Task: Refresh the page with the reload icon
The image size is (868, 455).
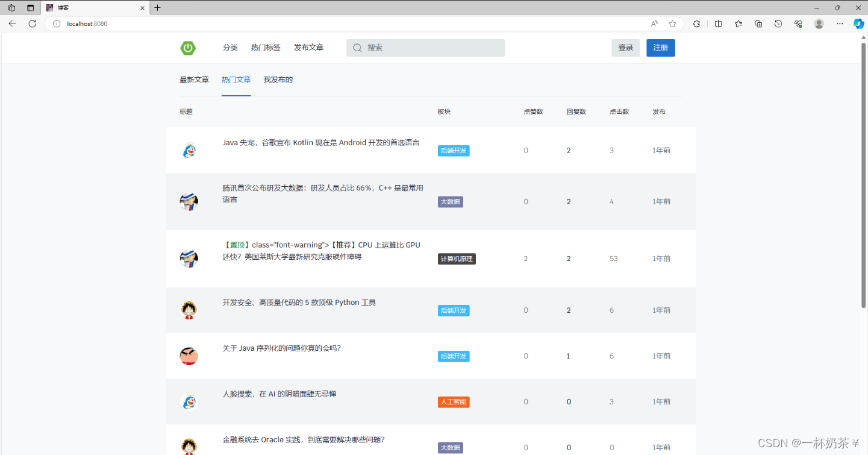Action: pos(33,24)
